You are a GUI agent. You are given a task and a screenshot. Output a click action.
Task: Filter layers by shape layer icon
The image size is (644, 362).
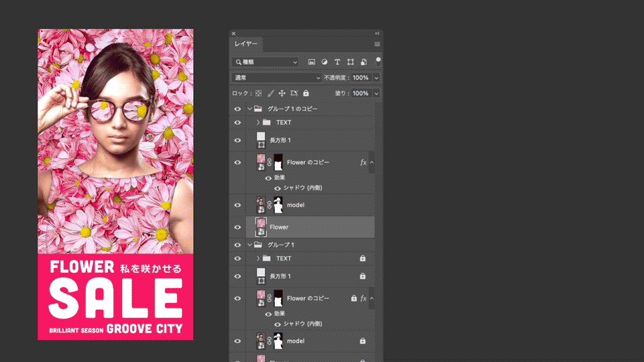[x=350, y=62]
